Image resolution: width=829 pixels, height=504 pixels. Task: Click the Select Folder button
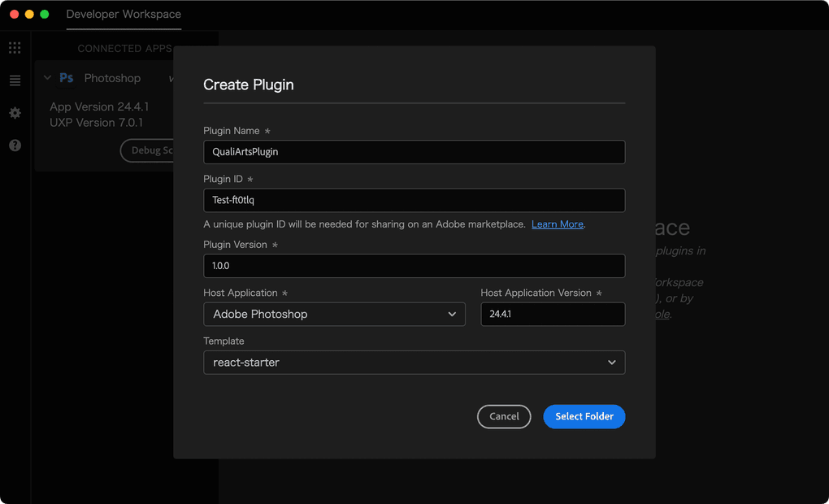point(584,416)
